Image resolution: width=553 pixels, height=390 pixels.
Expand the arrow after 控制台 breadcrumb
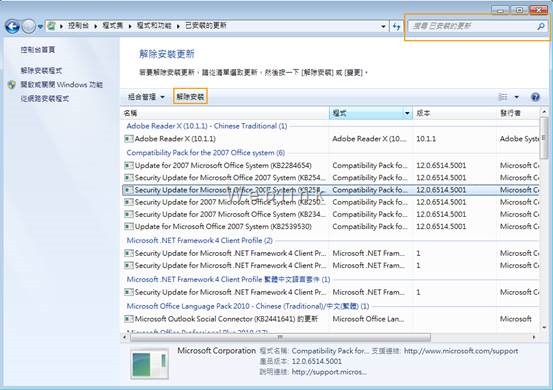click(96, 26)
